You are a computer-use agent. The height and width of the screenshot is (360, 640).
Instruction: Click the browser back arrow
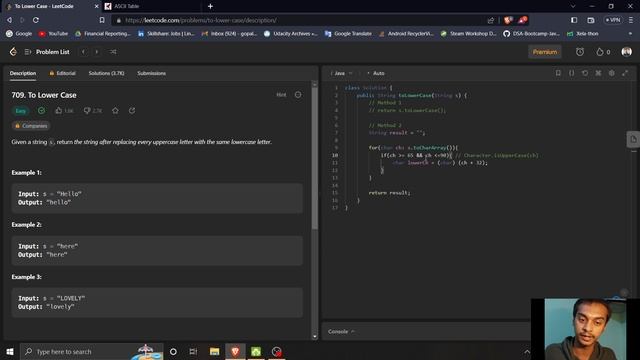click(9, 20)
